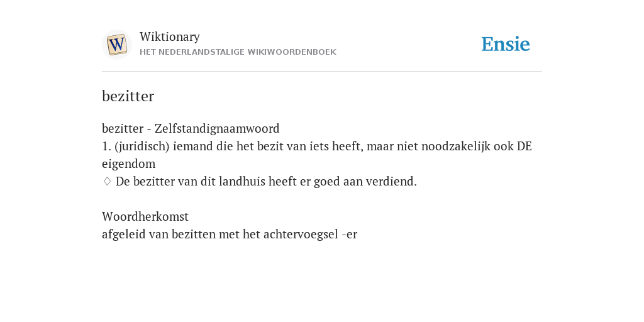Click the definition number '1.'
This screenshot has height=322, width=644.
tap(106, 146)
